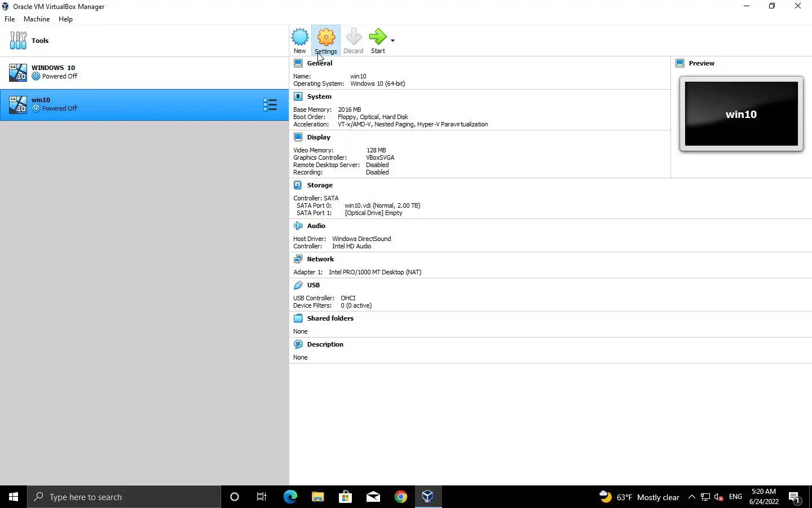Screen dimensions: 812x508
Task: Click the 2016 MB base memory value
Action: coord(350,110)
